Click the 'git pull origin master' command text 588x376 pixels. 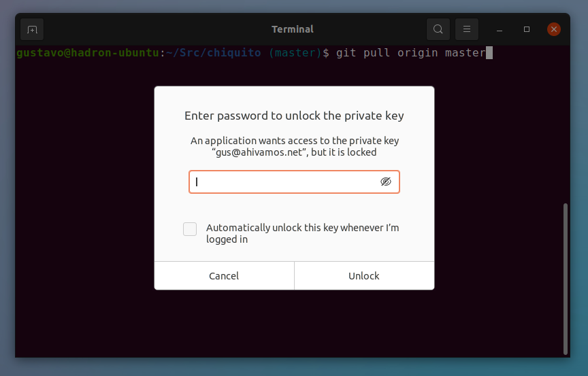[x=411, y=53]
